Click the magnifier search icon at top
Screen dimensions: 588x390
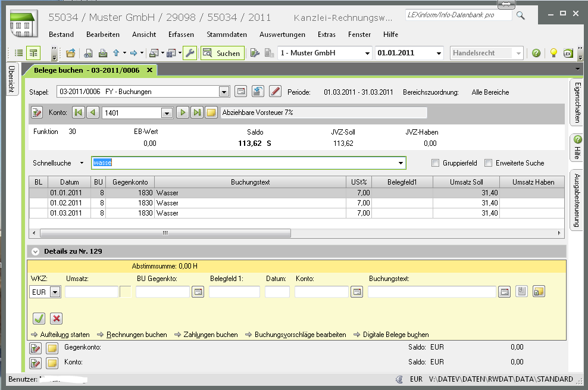point(521,15)
